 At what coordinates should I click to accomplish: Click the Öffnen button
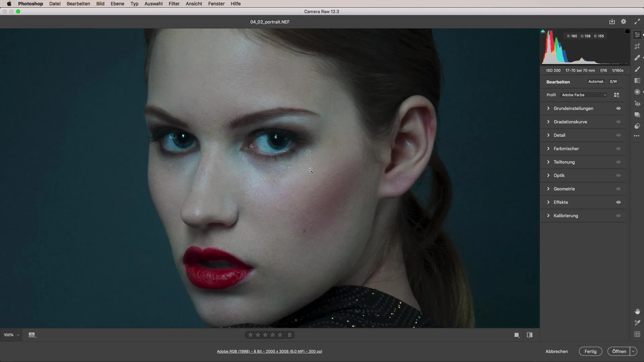click(x=619, y=351)
